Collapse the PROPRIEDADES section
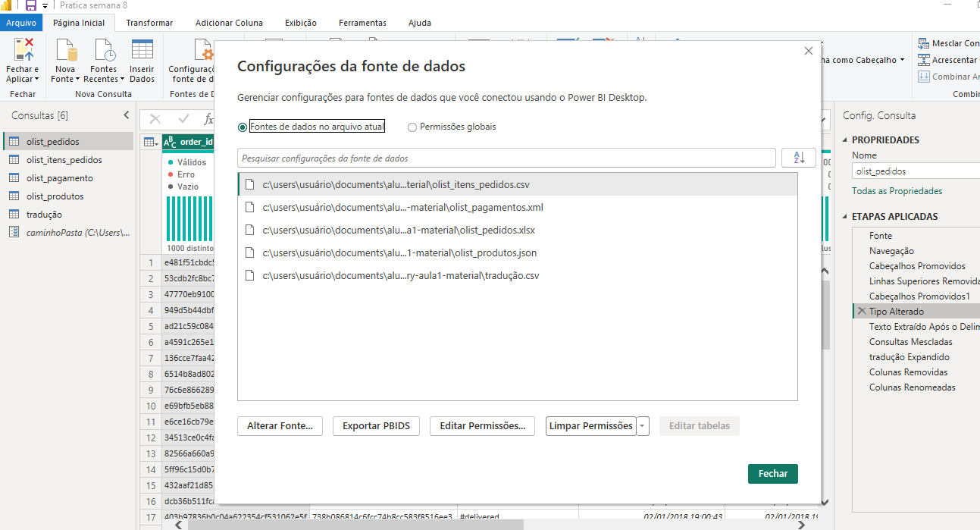The height and width of the screenshot is (530, 980). (846, 140)
